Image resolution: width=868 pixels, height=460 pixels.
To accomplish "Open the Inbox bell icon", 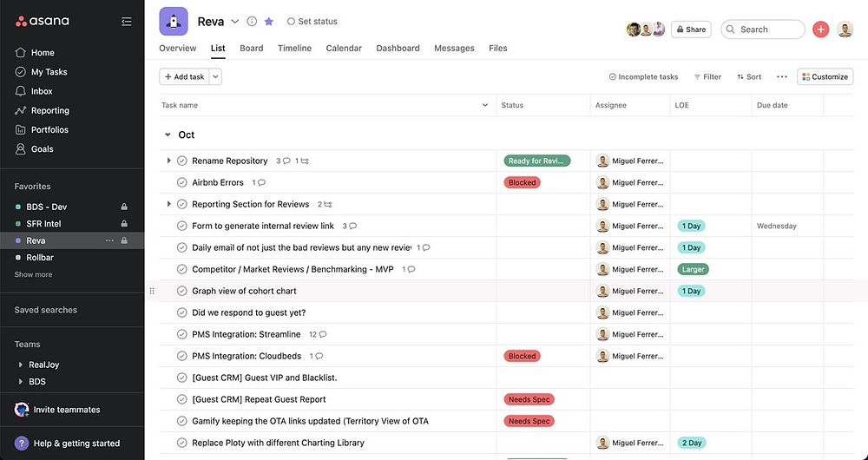I will 21,91.
